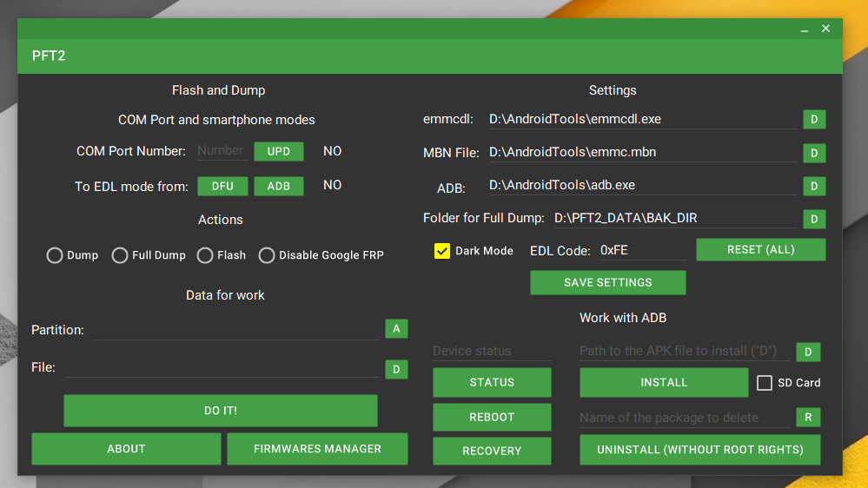The width and height of the screenshot is (868, 488).
Task: Select the Flash radio button
Action: (205, 255)
